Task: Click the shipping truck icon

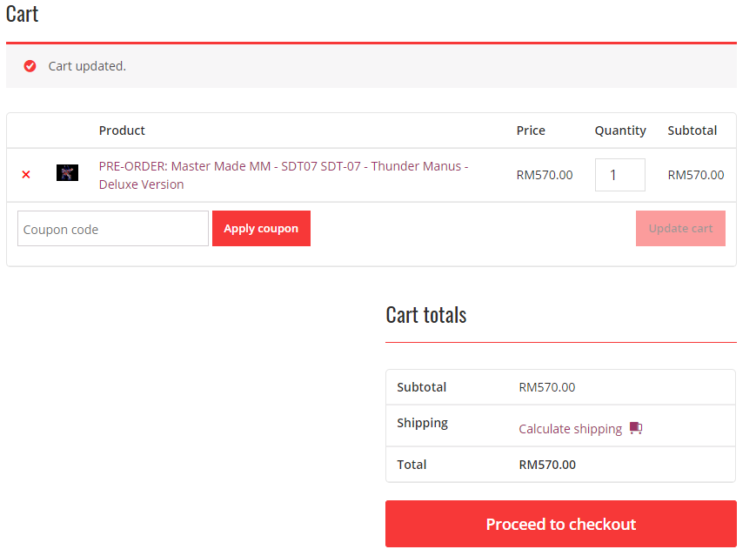Action: [636, 428]
